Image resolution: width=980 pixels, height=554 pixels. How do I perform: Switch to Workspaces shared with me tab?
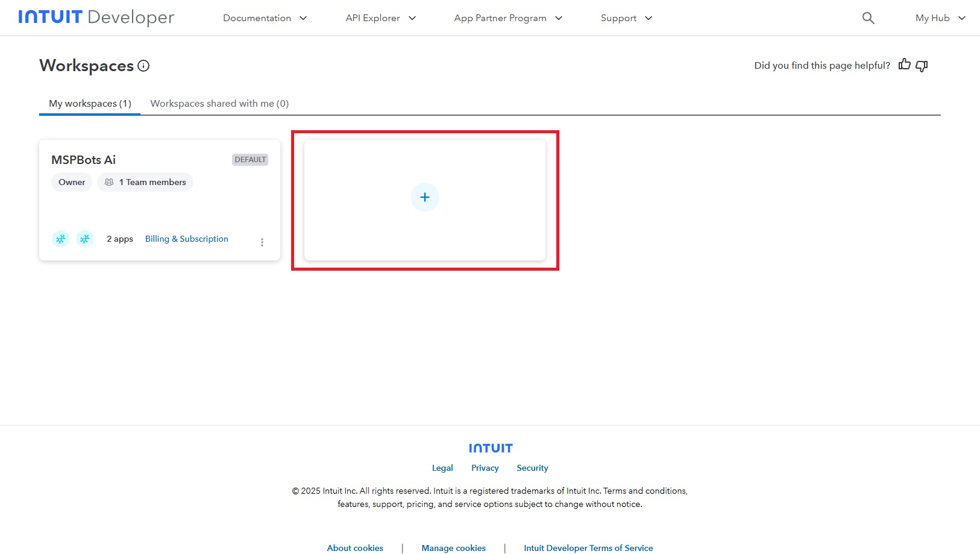(x=219, y=104)
